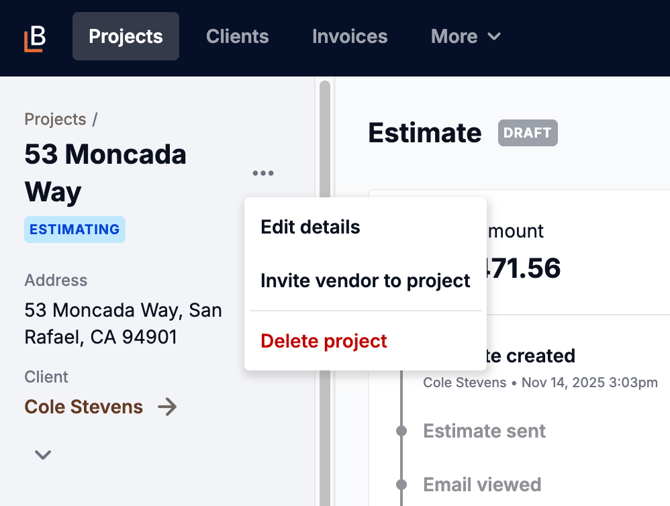Click the 53 Moncada Way project title
The height and width of the screenshot is (506, 670).
point(105,173)
